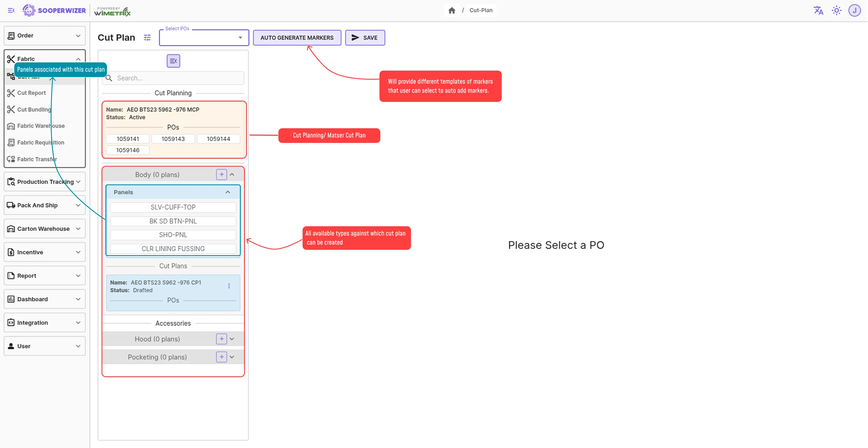
Task: Collapse the Panels section chevron
Action: (228, 192)
